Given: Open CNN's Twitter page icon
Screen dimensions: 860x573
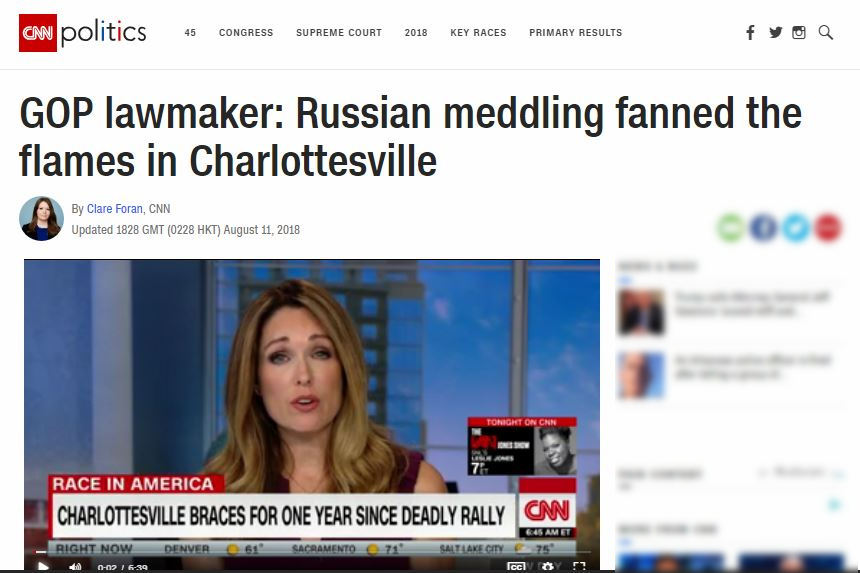Looking at the screenshot, I should point(775,32).
